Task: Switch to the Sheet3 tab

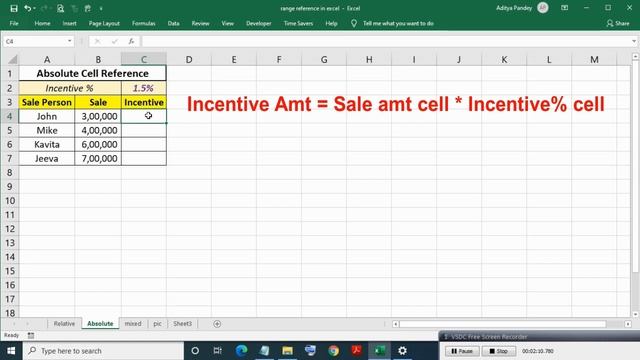Action: click(182, 324)
